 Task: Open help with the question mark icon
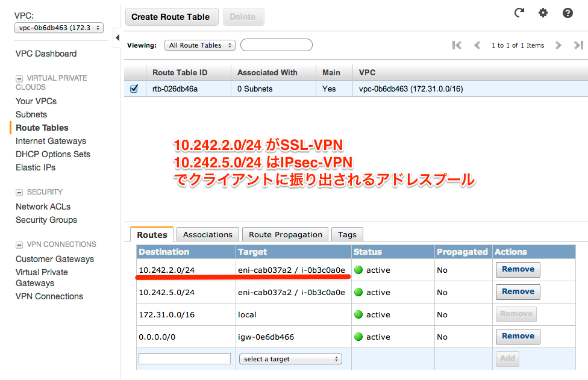[568, 13]
